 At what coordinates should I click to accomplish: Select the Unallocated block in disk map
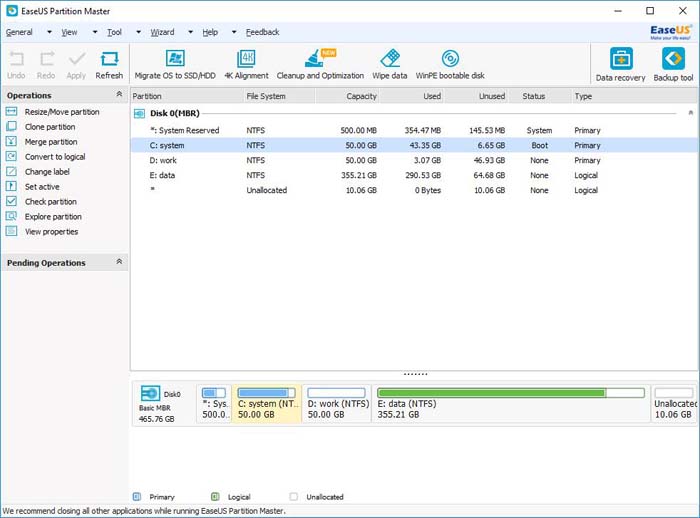point(675,404)
